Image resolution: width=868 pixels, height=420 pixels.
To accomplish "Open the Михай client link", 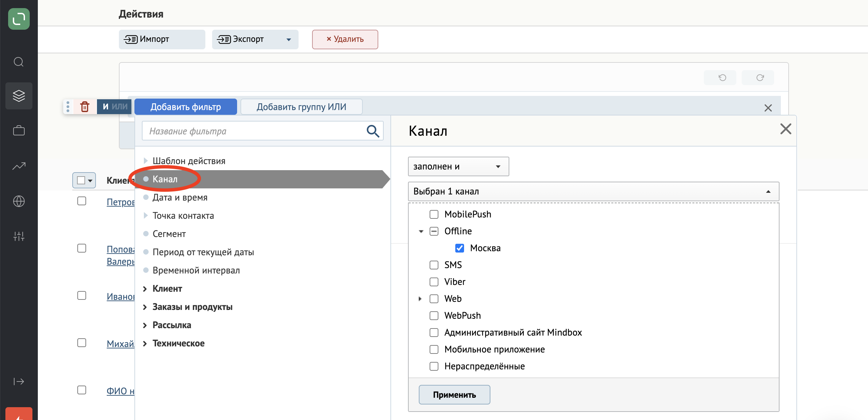I will pyautogui.click(x=121, y=344).
